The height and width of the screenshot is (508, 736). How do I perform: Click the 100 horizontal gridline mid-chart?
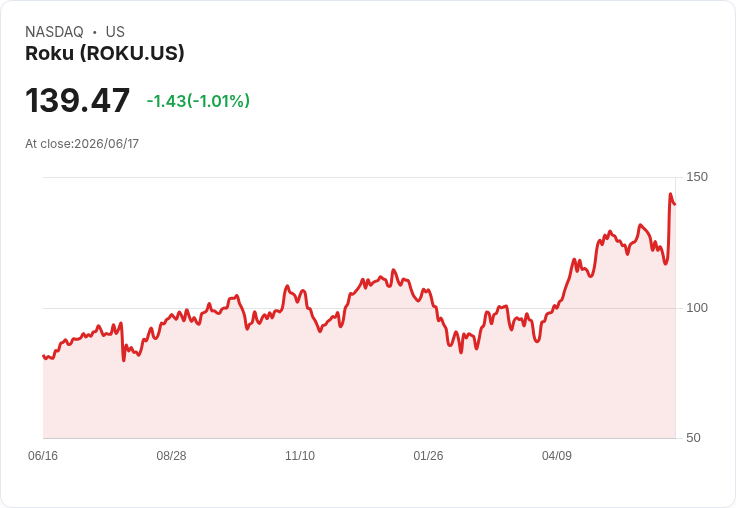[x=359, y=308]
